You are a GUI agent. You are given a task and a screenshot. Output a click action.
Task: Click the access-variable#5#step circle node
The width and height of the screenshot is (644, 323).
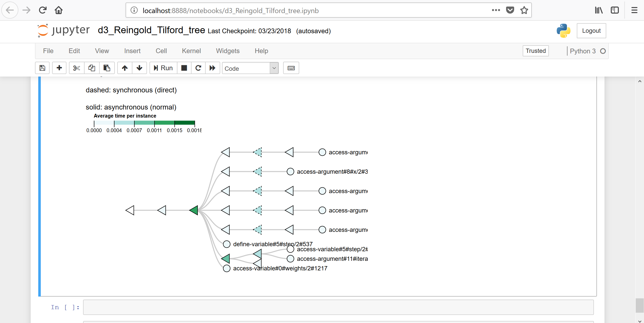(290, 249)
